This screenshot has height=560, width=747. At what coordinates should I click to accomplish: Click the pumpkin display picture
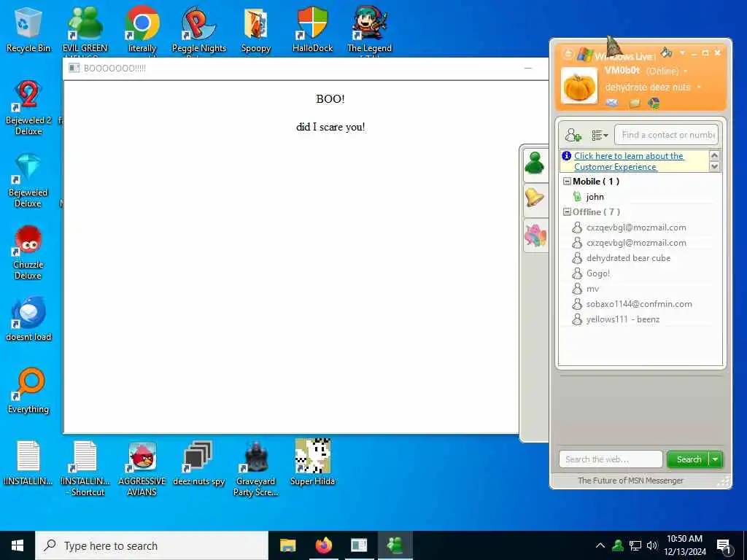pyautogui.click(x=578, y=86)
